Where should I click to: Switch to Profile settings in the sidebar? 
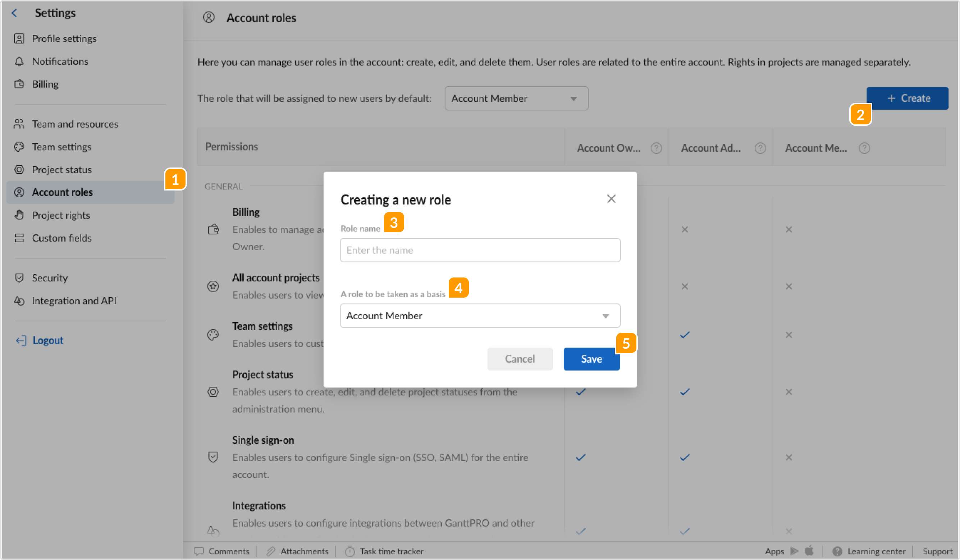click(64, 38)
